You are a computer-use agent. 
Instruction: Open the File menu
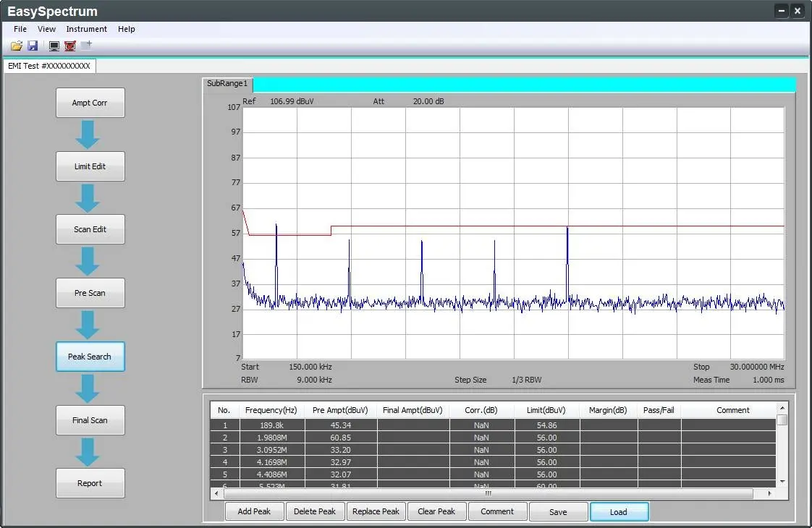tap(20, 29)
